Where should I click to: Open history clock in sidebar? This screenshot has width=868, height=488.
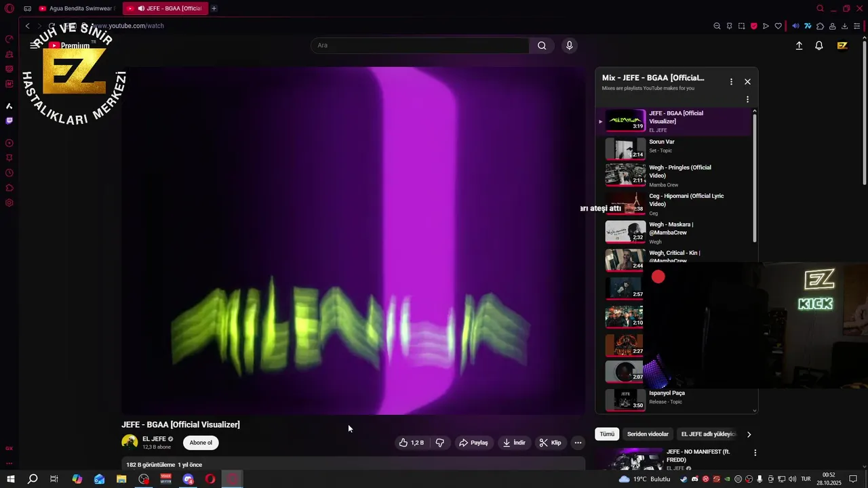[9, 173]
